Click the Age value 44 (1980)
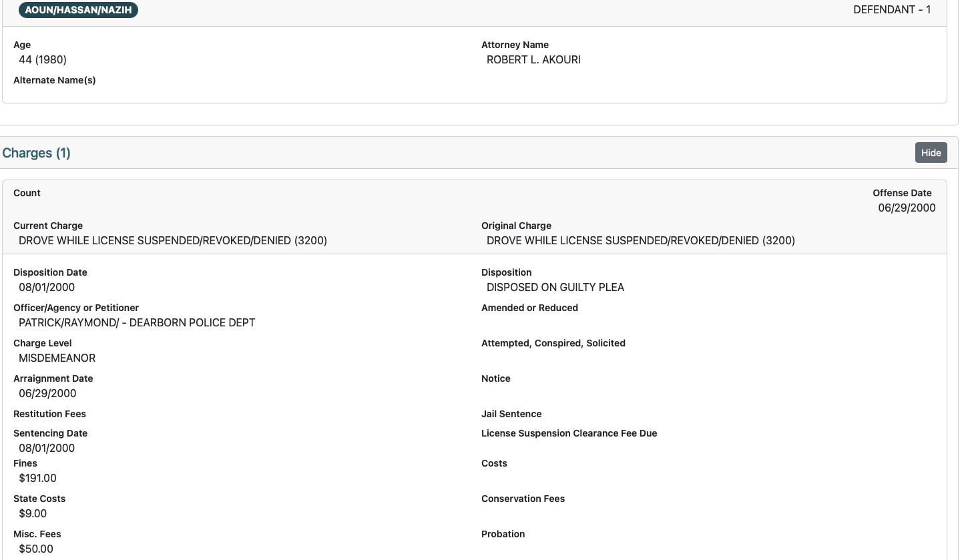 (43, 59)
